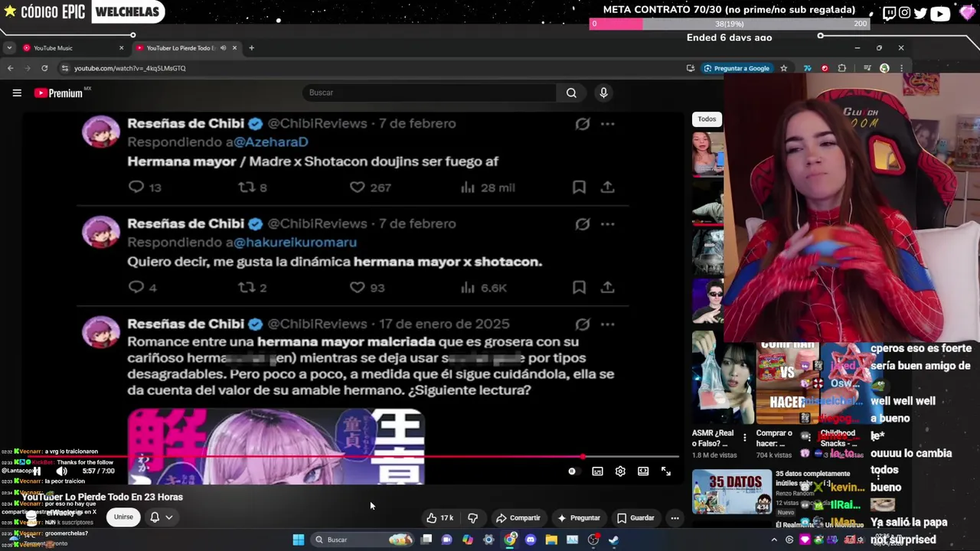Screen dimensions: 980x551
Task: Mute the video using the speaker icon
Action: click(62, 471)
